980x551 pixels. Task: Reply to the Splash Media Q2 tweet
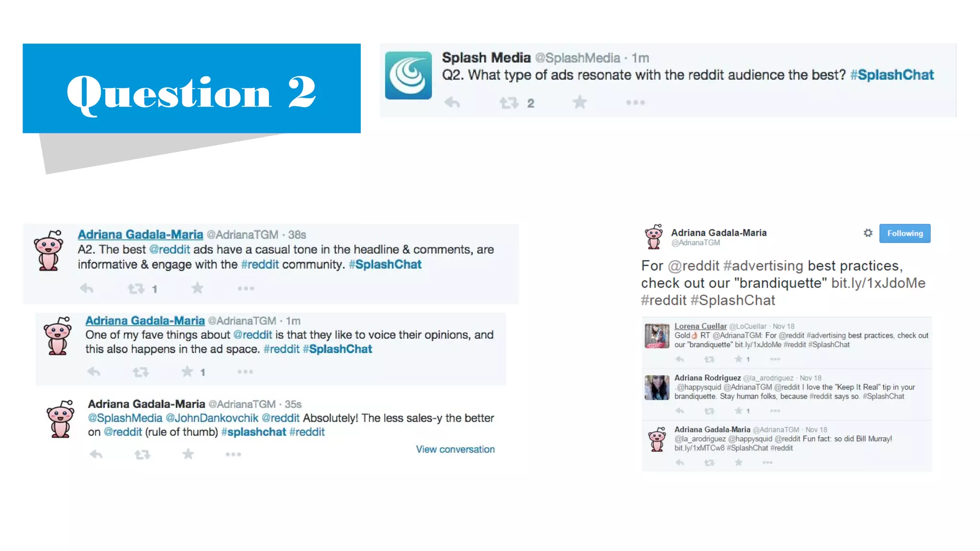(452, 102)
